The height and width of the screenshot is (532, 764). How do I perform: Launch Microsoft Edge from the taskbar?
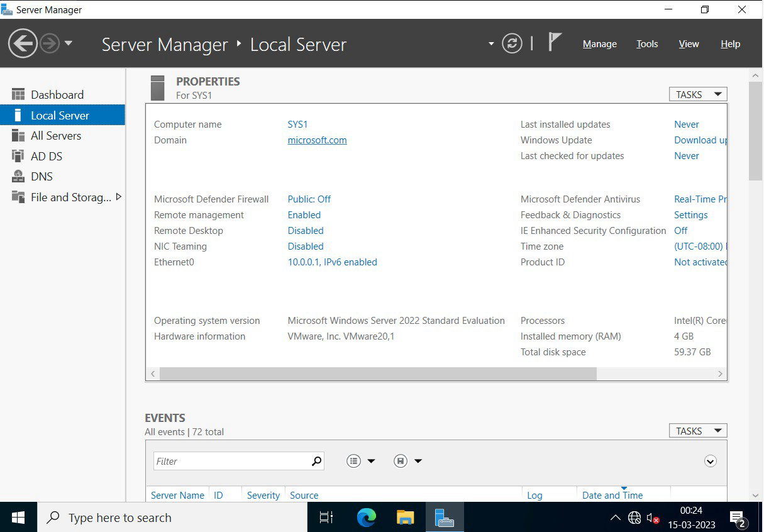(366, 517)
